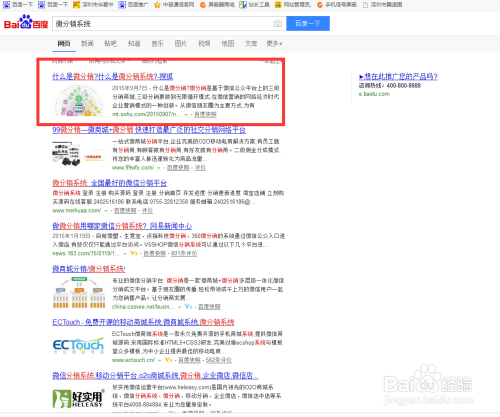500x417 pixels.
Task: Click the V1 badge on the china.coovee.net result
Action: 189,306
